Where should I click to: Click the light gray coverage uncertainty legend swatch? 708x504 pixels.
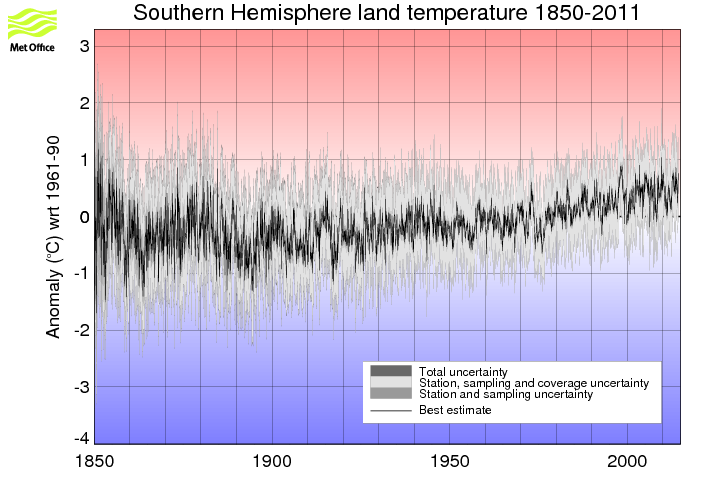pos(391,382)
